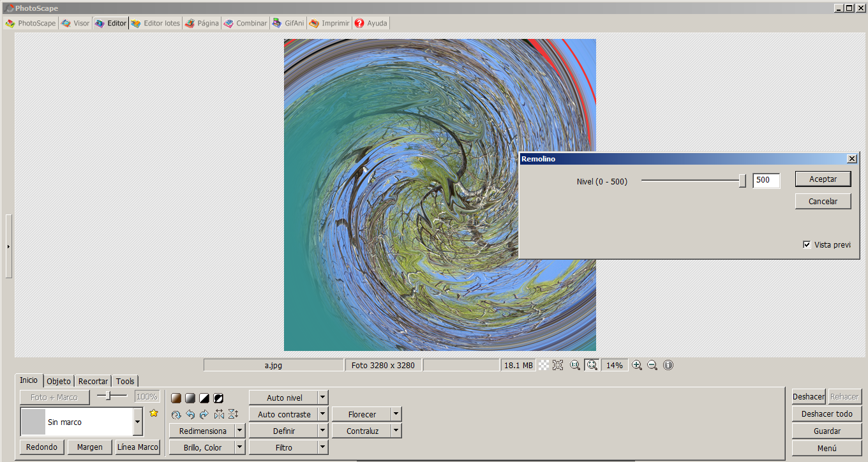Image resolution: width=868 pixels, height=462 pixels.
Task: Flip the image horizontally
Action: 219,414
